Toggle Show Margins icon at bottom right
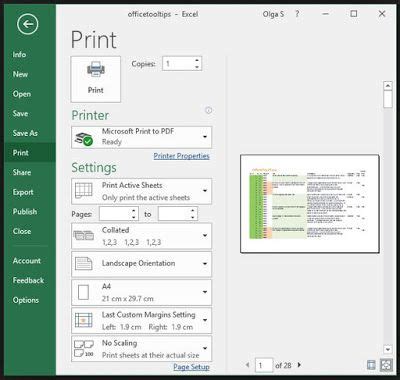The width and height of the screenshot is (400, 380). [x=371, y=365]
